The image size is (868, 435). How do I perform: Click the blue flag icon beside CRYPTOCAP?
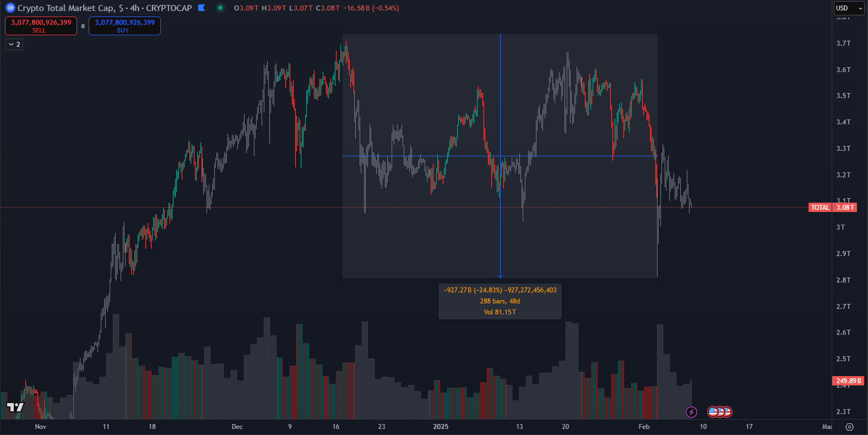pos(202,8)
